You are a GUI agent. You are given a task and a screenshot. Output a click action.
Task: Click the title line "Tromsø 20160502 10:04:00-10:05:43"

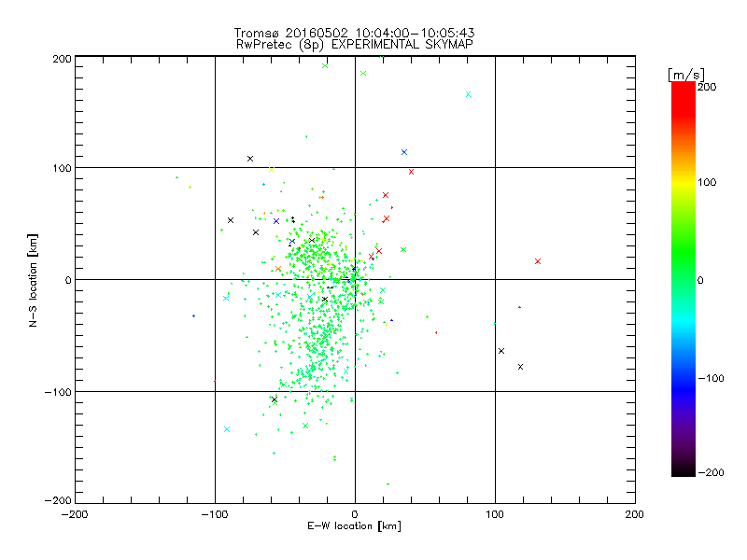pyautogui.click(x=354, y=33)
